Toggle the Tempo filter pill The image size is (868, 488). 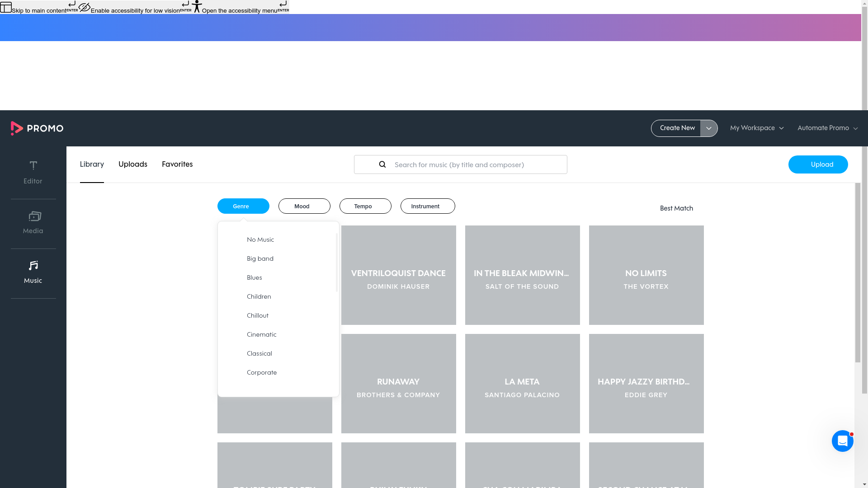[365, 206]
